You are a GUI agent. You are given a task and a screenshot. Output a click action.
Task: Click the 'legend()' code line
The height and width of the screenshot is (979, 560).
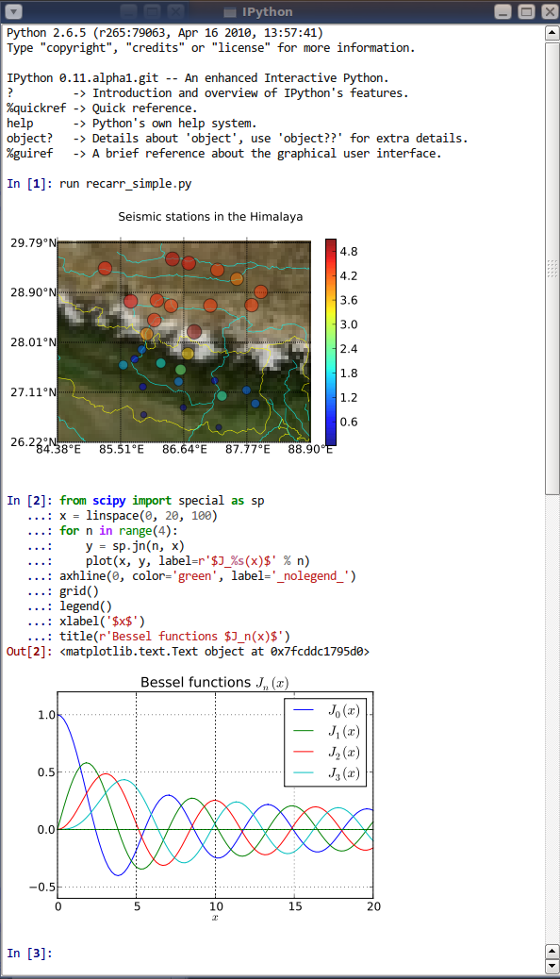(x=86, y=606)
